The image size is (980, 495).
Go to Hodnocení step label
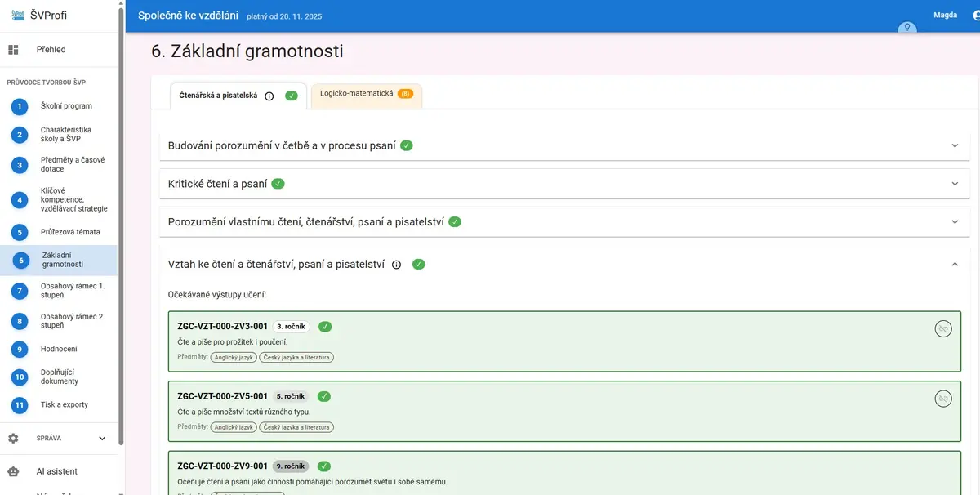[59, 350]
